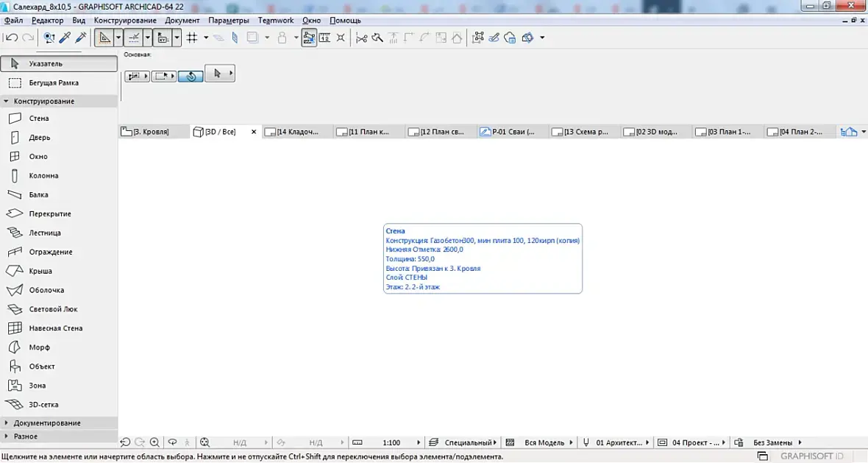Toggle the lock icon in toolbar

(282, 38)
